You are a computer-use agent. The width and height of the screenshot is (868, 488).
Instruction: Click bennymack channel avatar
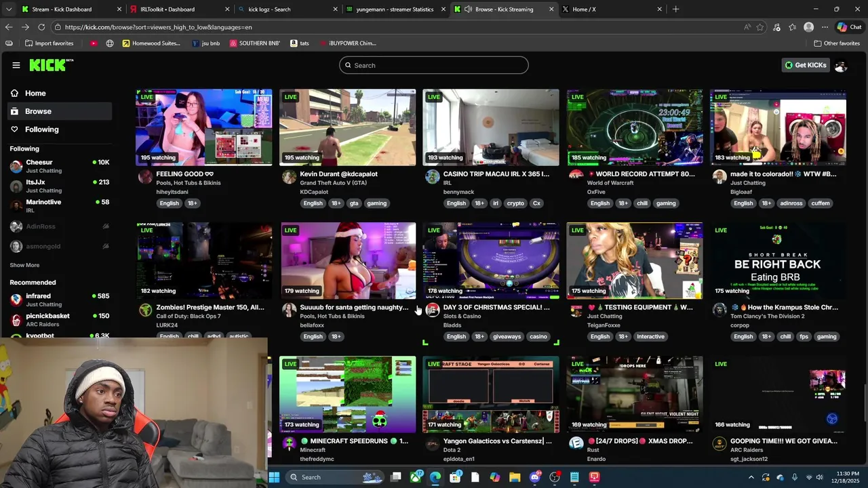coord(433,177)
